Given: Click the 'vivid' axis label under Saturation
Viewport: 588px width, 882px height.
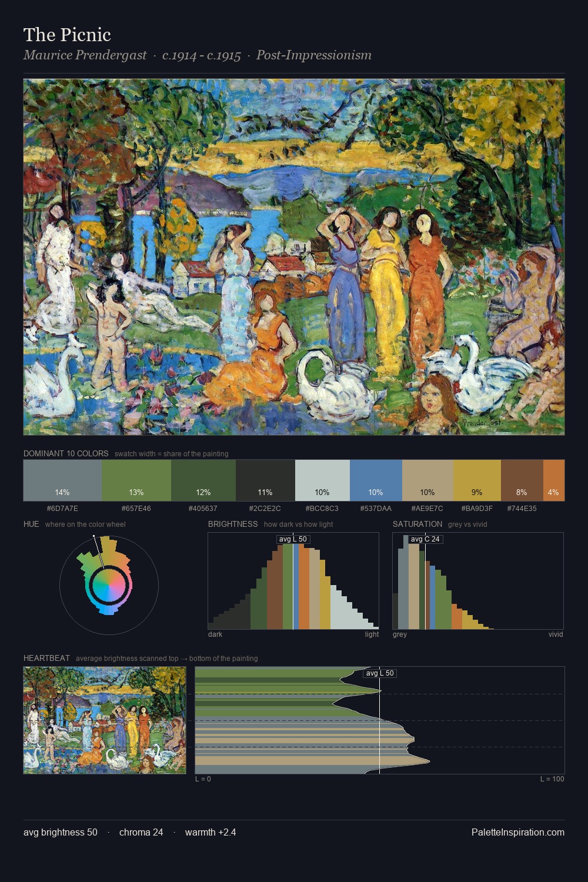Looking at the screenshot, I should 556,634.
